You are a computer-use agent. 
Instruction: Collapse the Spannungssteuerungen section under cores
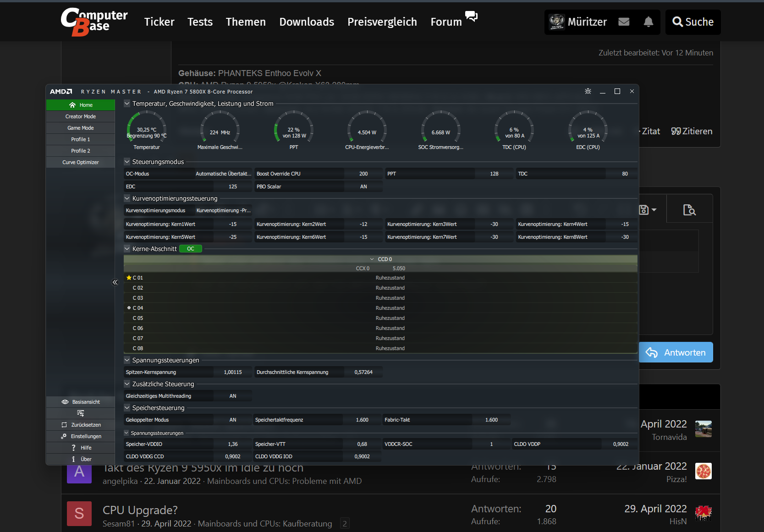127,360
